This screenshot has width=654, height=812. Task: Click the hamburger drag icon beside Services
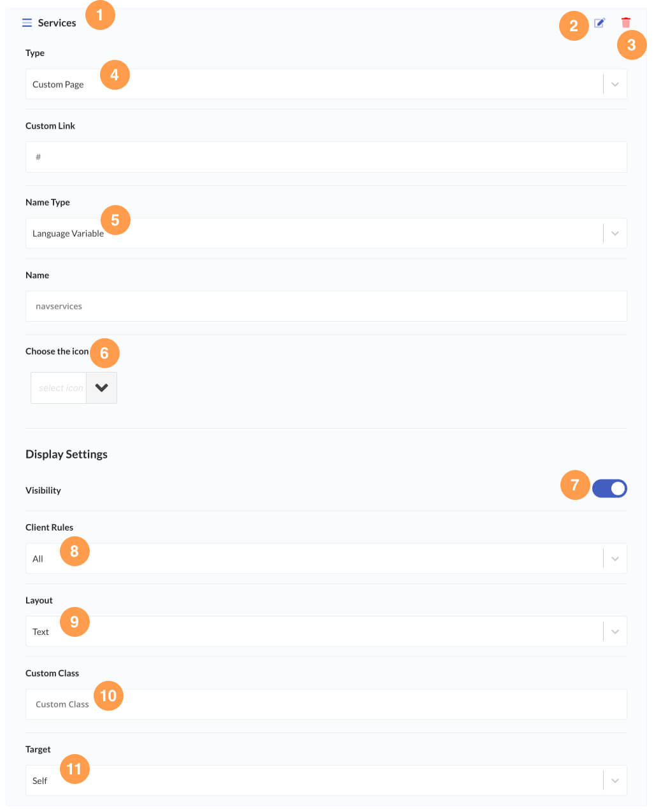[27, 23]
